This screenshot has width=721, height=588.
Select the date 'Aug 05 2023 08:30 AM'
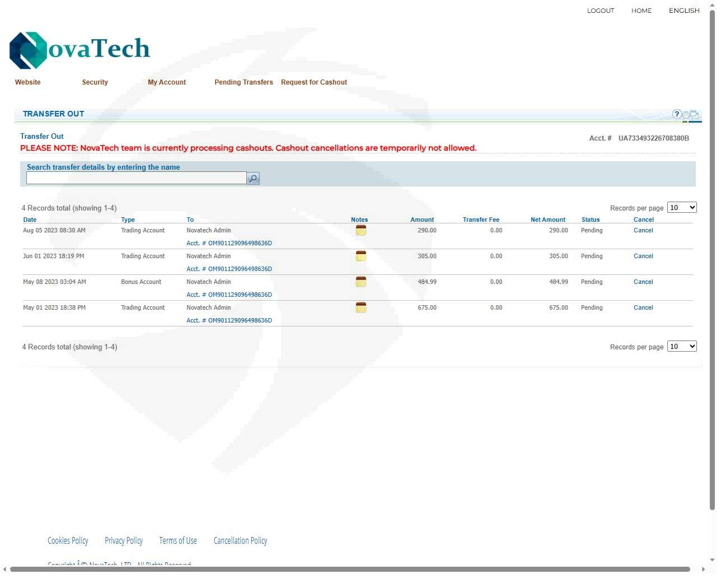click(54, 230)
